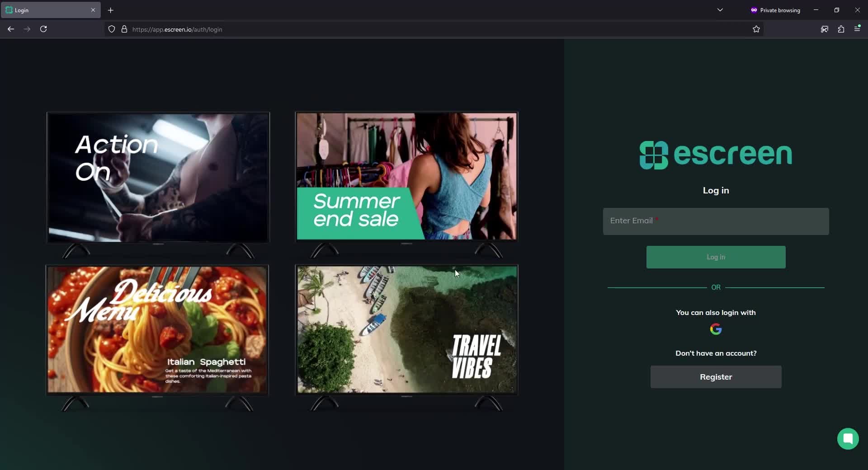Open a new browser tab
868x470 pixels.
click(x=110, y=10)
